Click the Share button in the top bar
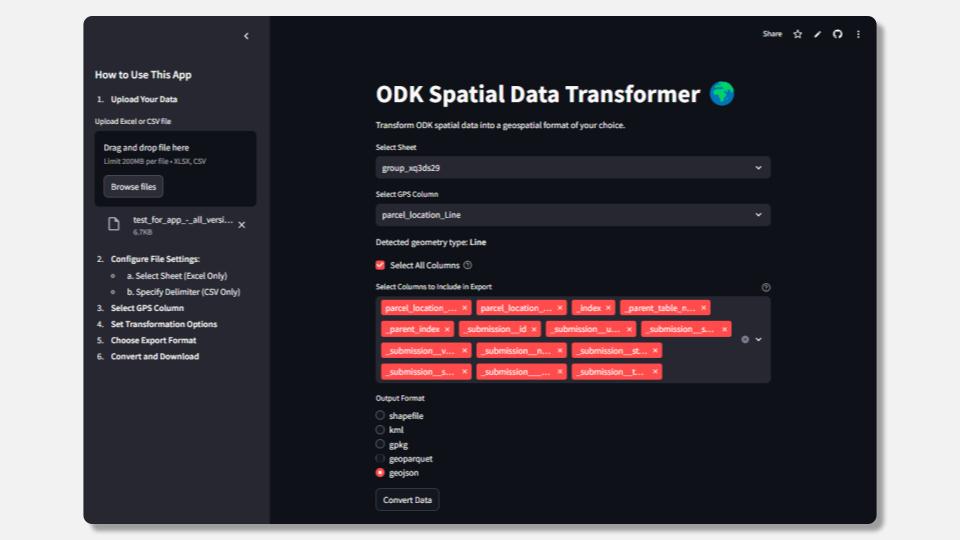 772,34
